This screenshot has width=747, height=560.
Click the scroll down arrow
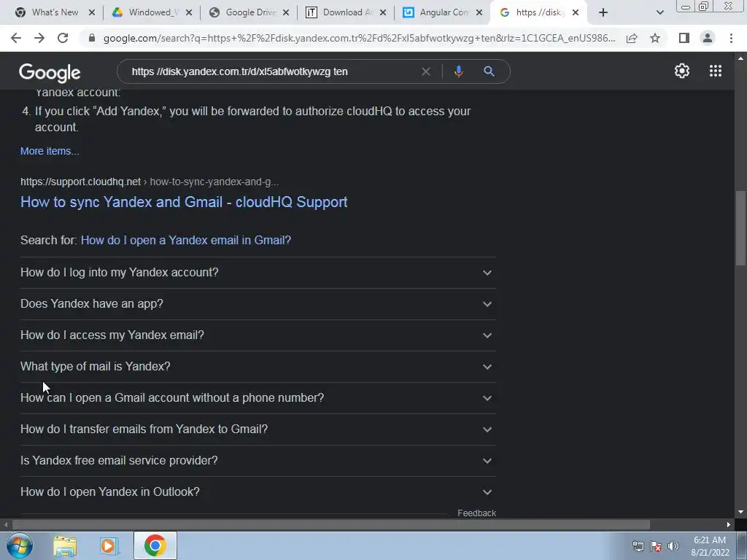(x=740, y=512)
